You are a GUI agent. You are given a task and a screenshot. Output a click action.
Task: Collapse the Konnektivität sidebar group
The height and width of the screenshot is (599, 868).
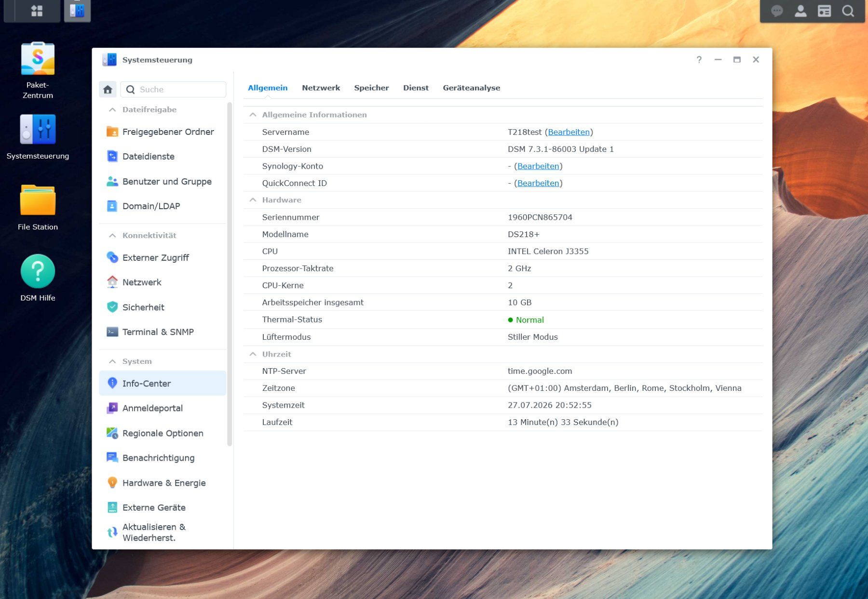click(x=112, y=236)
